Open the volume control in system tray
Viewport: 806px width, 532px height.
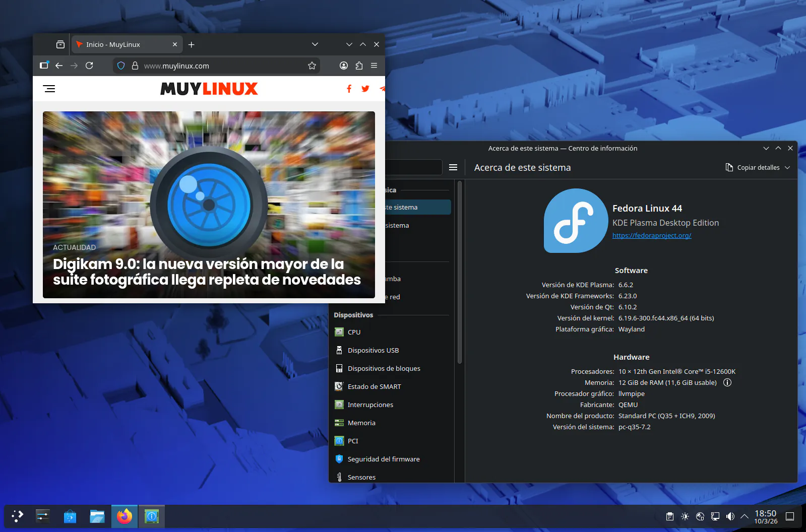(730, 516)
